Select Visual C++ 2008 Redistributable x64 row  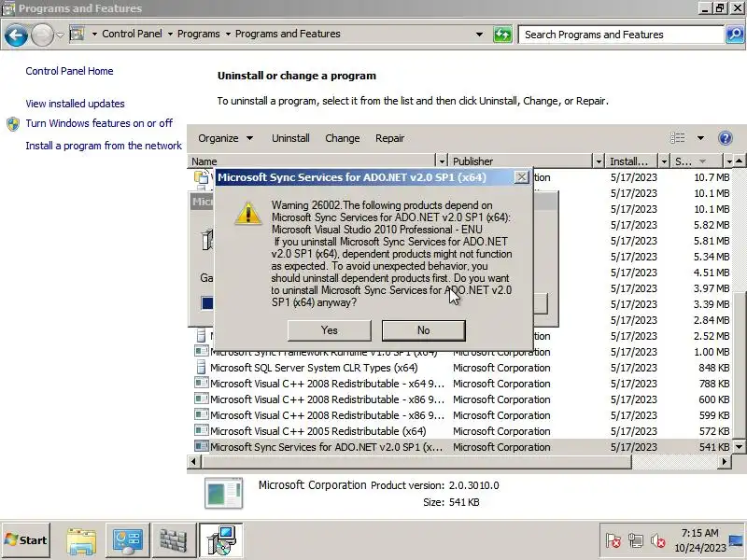point(327,384)
